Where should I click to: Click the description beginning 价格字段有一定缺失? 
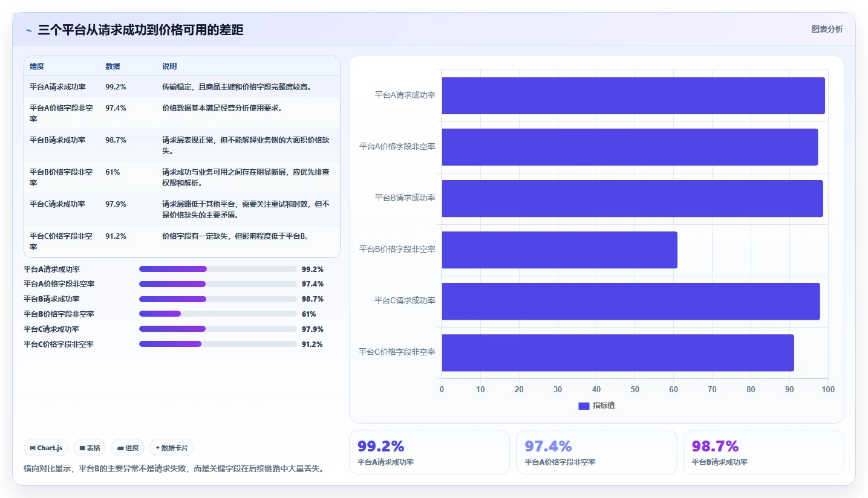(237, 236)
